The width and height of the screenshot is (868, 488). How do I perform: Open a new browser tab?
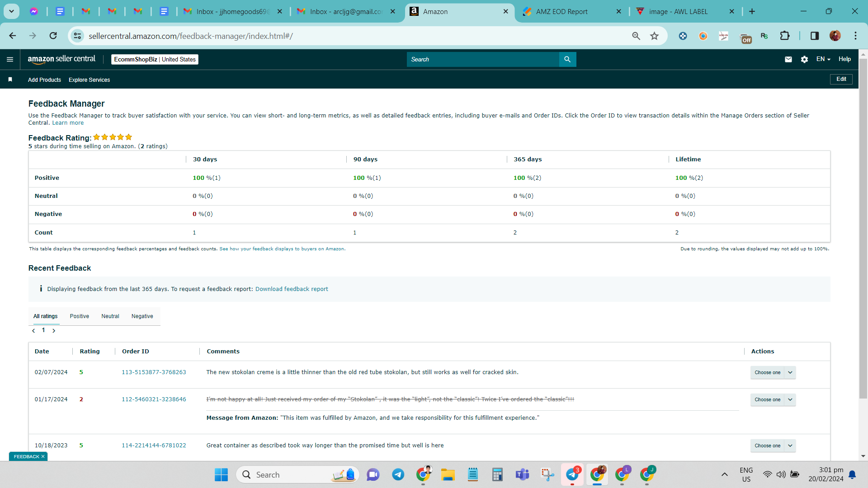click(752, 11)
